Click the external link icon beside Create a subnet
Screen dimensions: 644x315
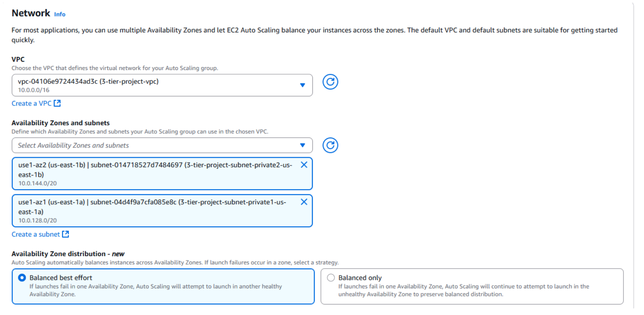[66, 234]
